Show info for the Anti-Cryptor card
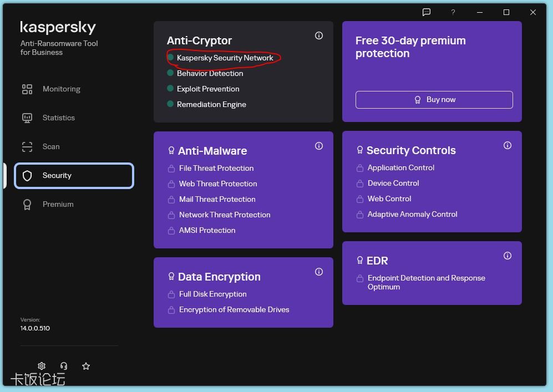This screenshot has width=553, height=392. [x=319, y=35]
